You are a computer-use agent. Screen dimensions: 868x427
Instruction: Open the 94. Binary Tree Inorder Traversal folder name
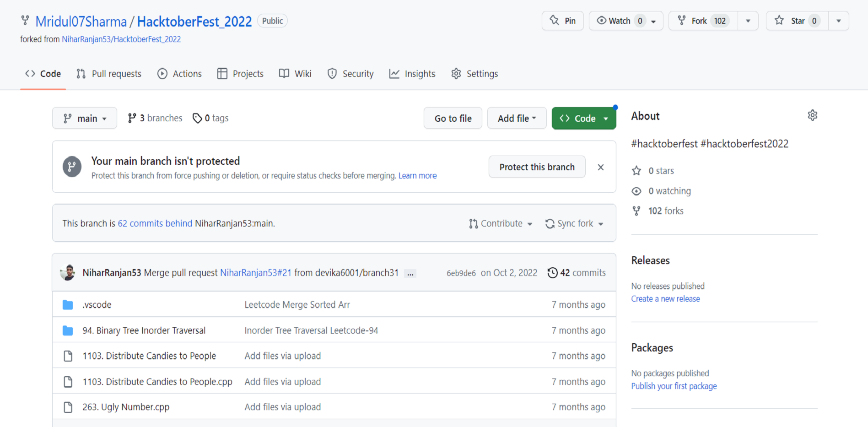pyautogui.click(x=144, y=330)
